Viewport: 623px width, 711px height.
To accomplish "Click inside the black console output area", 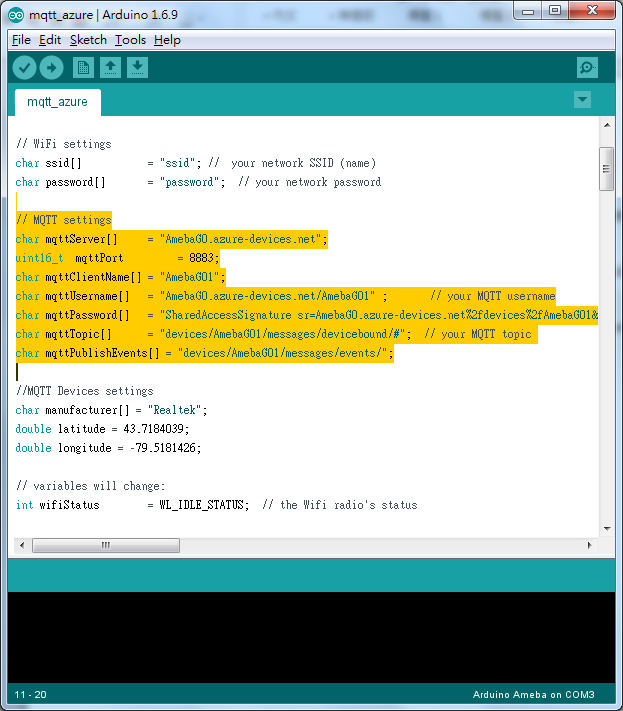I will point(311,637).
